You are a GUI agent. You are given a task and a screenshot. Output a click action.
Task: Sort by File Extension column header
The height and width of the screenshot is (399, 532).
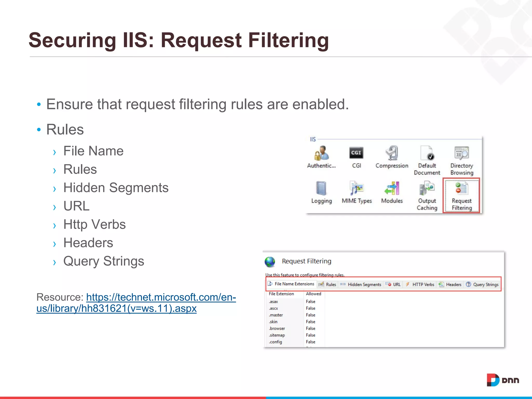pyautogui.click(x=281, y=294)
